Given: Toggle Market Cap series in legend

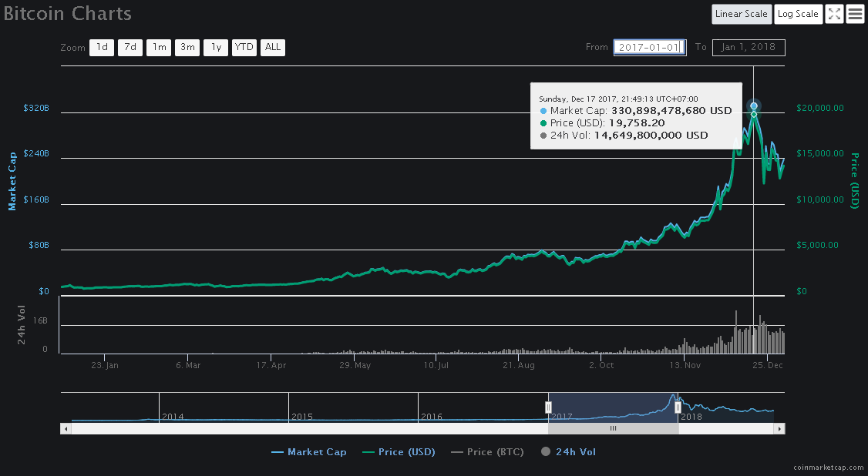Looking at the screenshot, I should [x=309, y=451].
